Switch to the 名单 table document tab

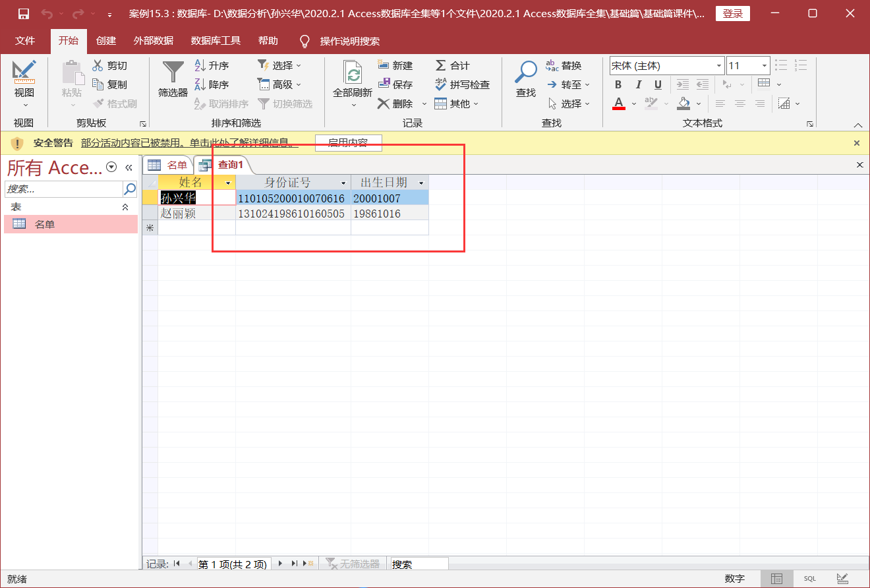pos(168,165)
